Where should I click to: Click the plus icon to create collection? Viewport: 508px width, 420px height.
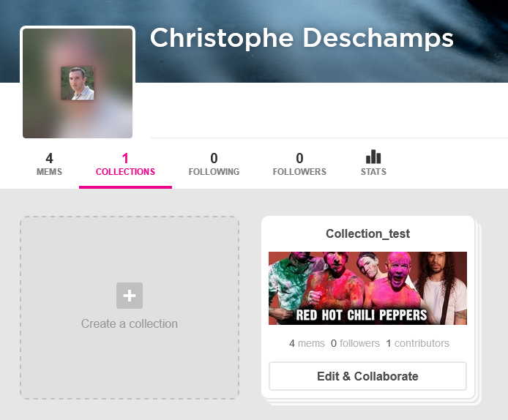pos(130,296)
